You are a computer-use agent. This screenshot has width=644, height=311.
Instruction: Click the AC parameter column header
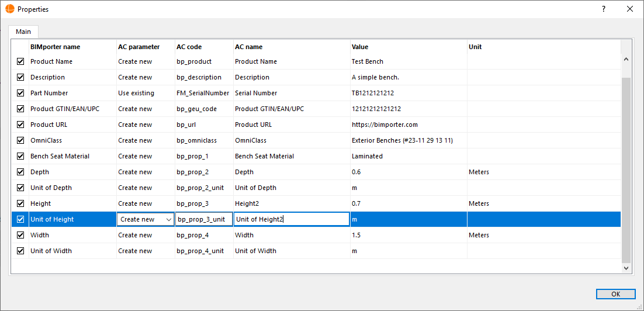click(146, 47)
